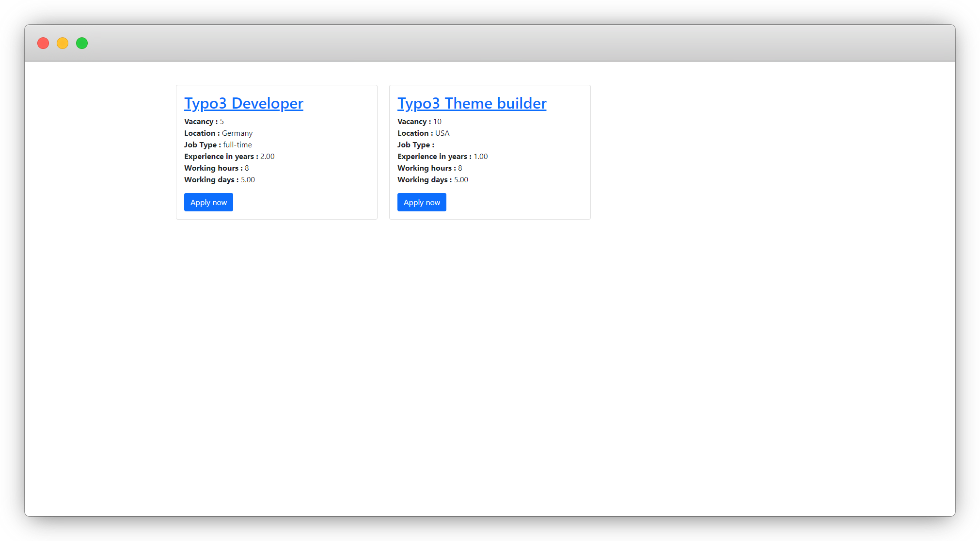This screenshot has width=980, height=541.
Task: Click the Vacancy : 5 line
Action: 204,122
